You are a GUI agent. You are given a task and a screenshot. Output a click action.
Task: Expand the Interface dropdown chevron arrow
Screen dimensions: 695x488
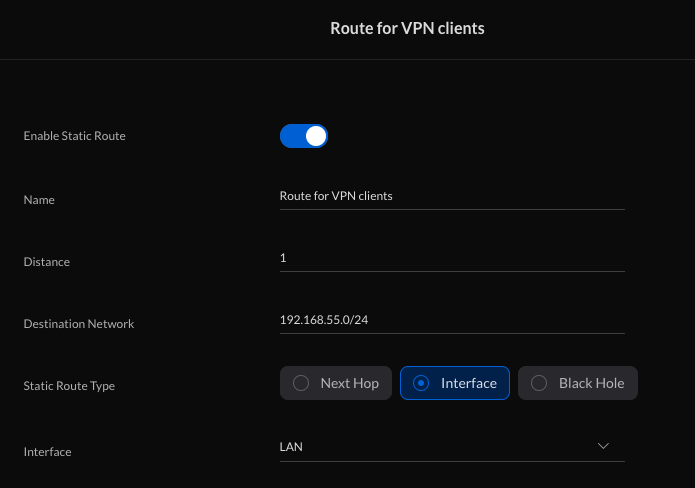603,446
